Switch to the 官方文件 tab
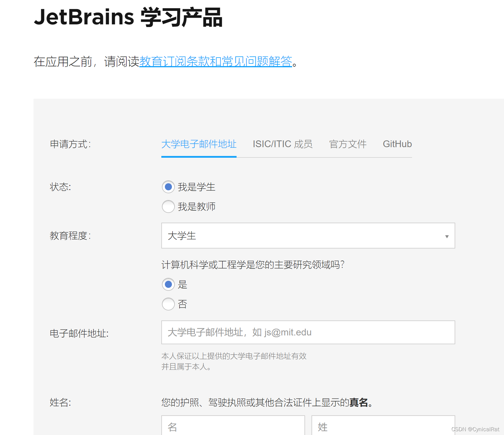504x435 pixels. 348,144
